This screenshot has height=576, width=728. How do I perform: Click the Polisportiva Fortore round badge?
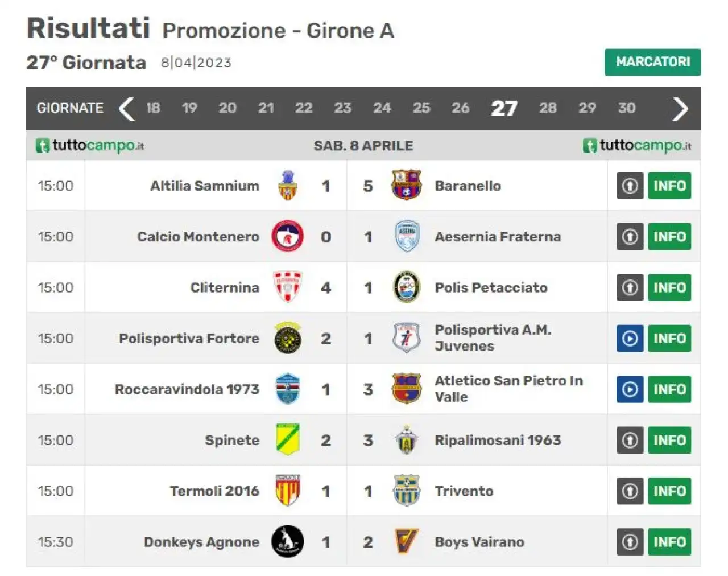coord(287,338)
